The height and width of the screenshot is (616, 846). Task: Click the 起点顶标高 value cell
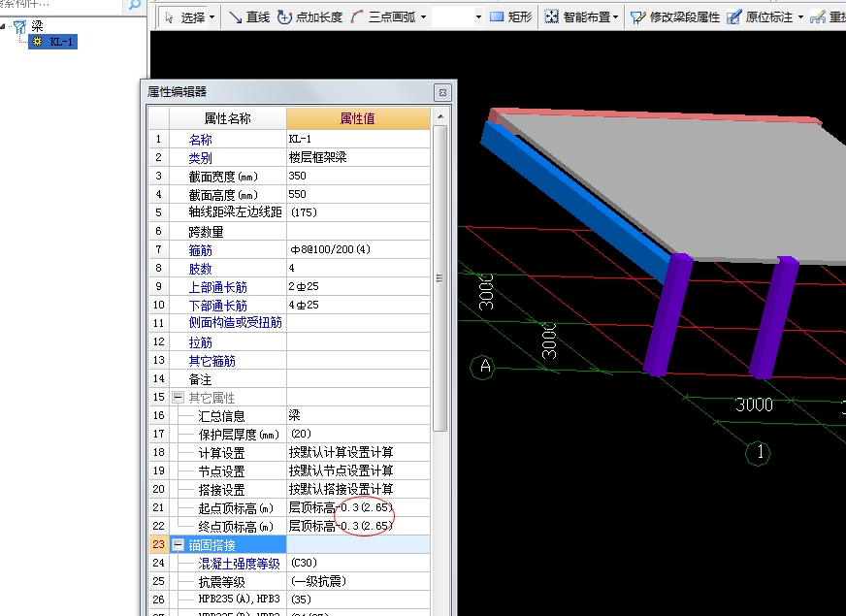tap(358, 507)
